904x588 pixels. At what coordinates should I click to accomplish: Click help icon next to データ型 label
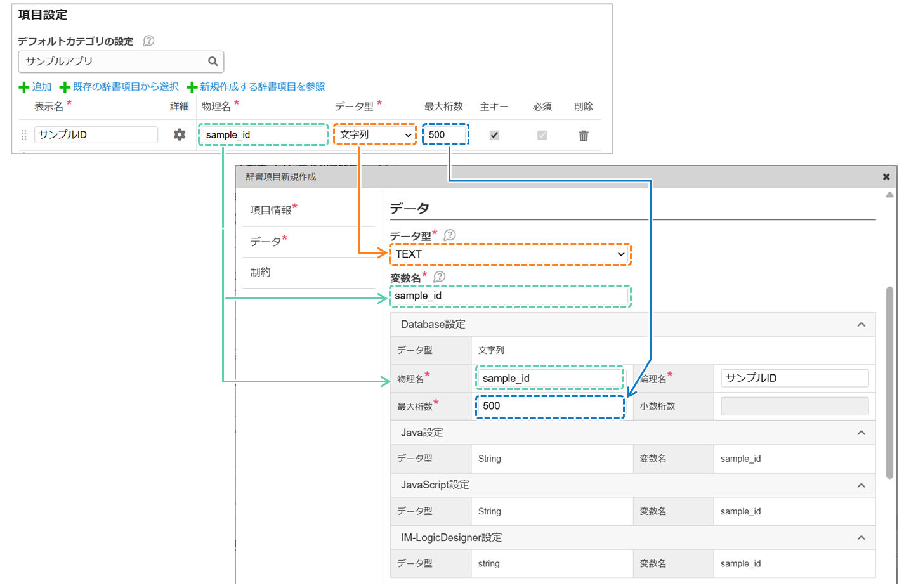[x=450, y=235]
